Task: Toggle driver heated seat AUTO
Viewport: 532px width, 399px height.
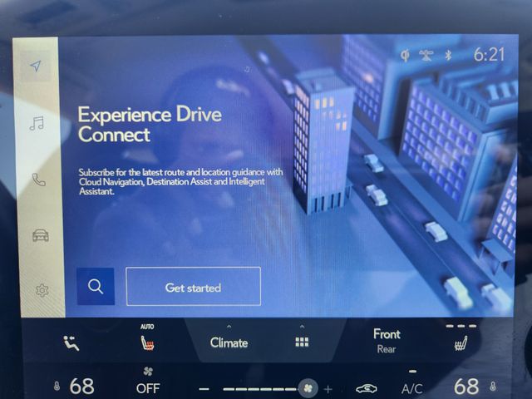Action: click(x=147, y=340)
